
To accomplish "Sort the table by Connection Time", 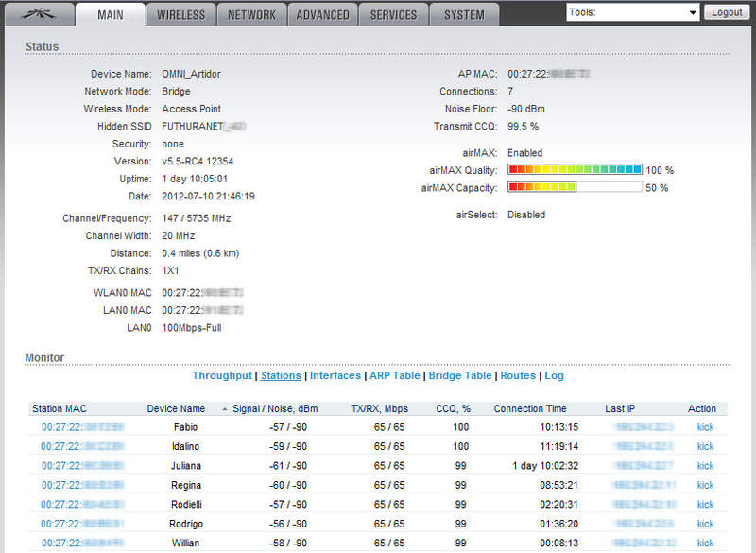I will click(x=529, y=409).
